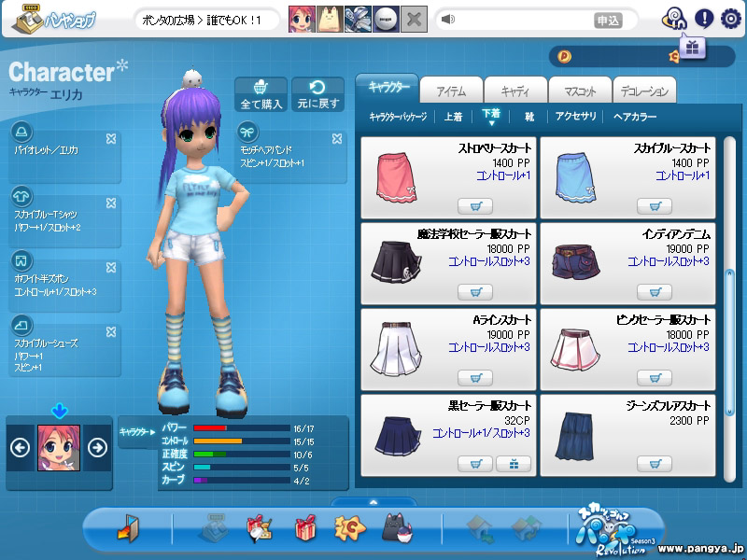Select the character portrait thumbnail
This screenshot has height=560, width=747.
coord(59,448)
